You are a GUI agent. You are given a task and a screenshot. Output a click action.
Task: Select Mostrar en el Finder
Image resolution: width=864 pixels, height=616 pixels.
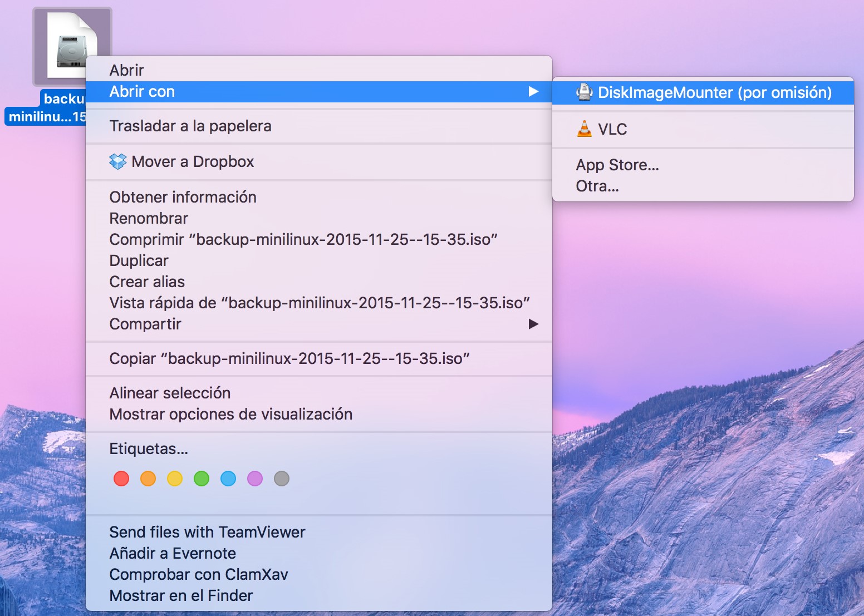pos(319,595)
